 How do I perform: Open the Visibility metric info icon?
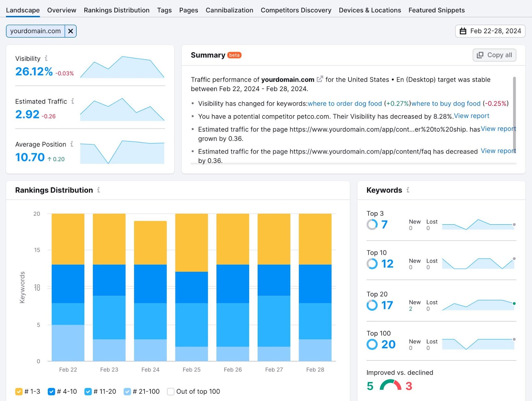46,58
